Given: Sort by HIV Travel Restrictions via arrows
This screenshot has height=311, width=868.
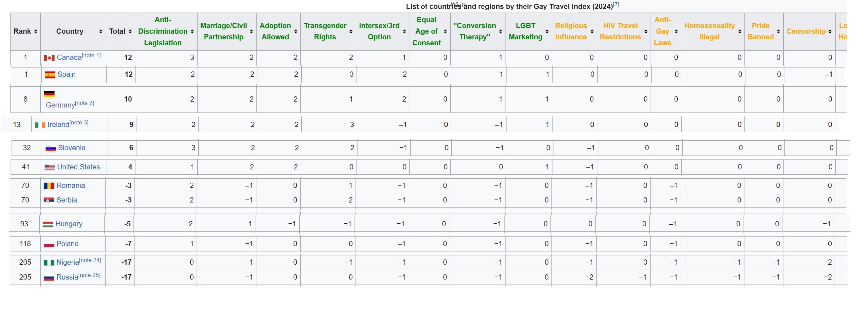Looking at the screenshot, I should (646, 31).
